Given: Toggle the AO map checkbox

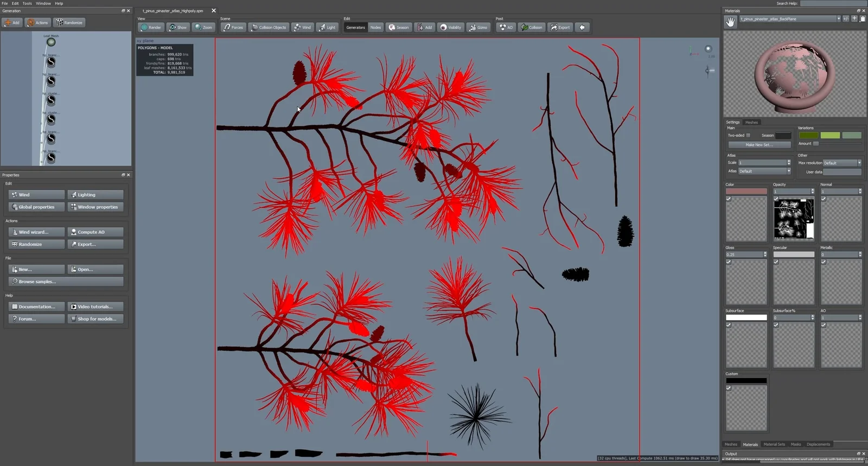Looking at the screenshot, I should pos(824,325).
